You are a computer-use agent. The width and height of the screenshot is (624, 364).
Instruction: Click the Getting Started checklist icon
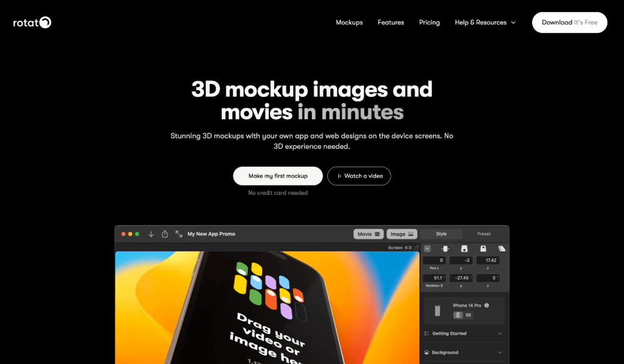(427, 334)
